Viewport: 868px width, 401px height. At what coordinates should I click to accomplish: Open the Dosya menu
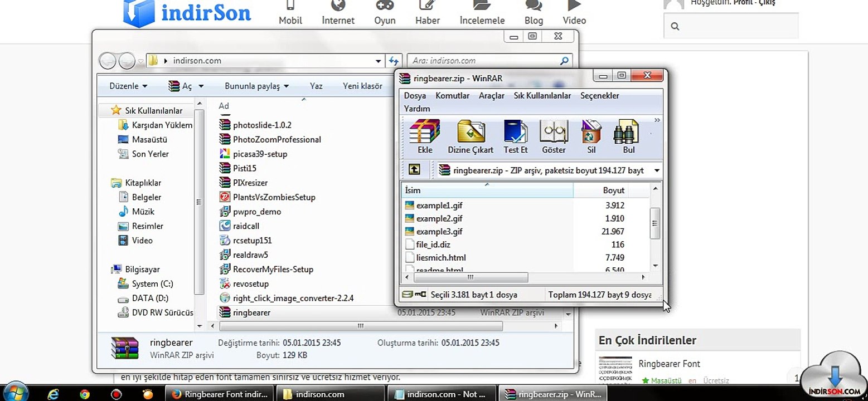[x=415, y=96]
